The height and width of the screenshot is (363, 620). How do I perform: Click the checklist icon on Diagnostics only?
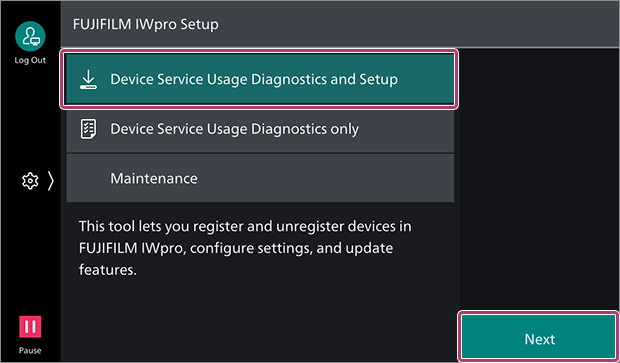(88, 129)
